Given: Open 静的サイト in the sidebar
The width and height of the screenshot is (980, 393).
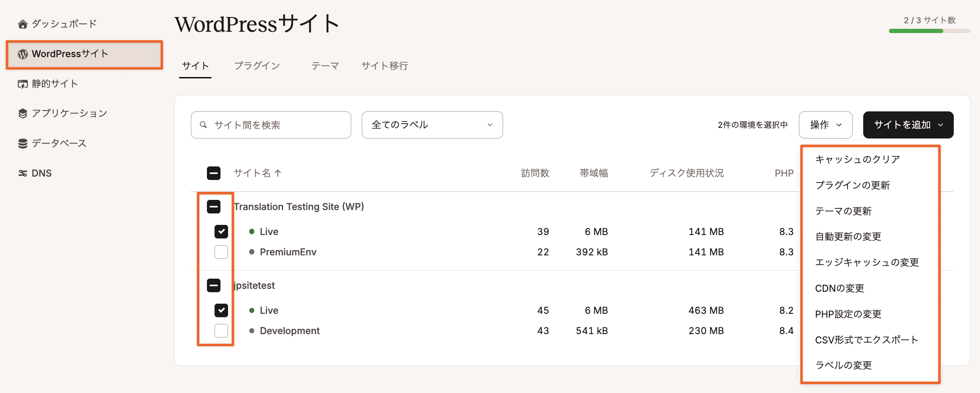Looking at the screenshot, I should [55, 84].
